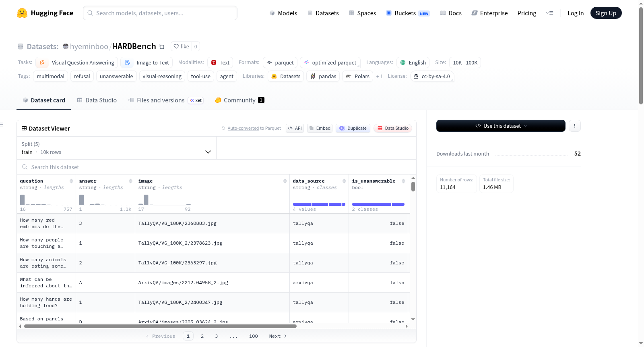Copy dataset name with the copy icon
This screenshot has width=644, height=347.
(x=161, y=46)
